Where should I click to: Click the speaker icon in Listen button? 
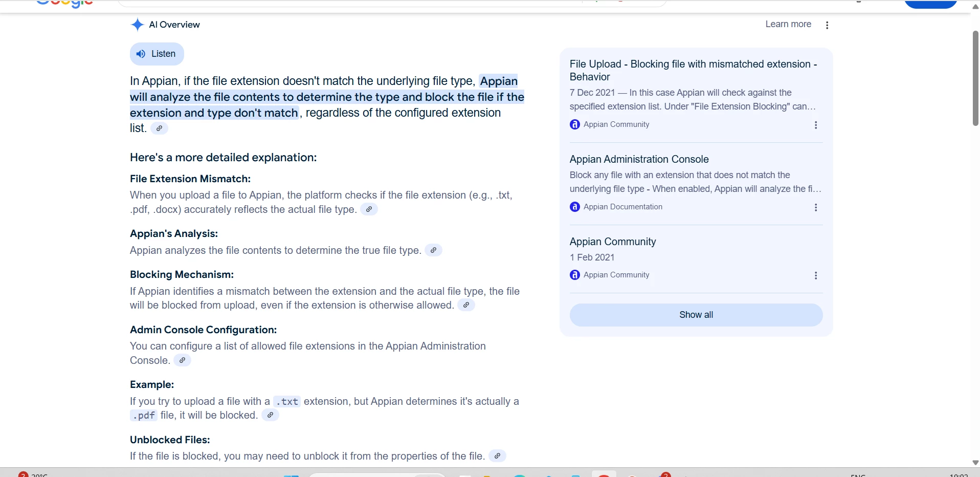[x=141, y=54]
